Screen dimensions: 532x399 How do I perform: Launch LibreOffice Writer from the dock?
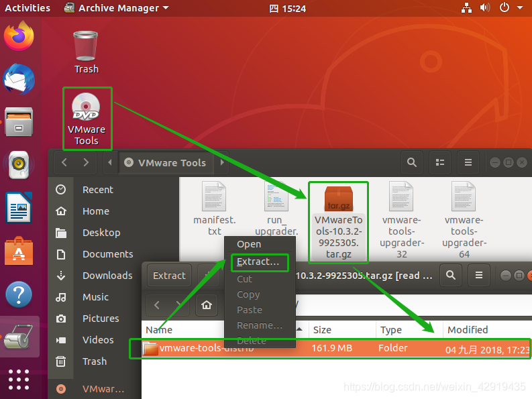[x=19, y=208]
